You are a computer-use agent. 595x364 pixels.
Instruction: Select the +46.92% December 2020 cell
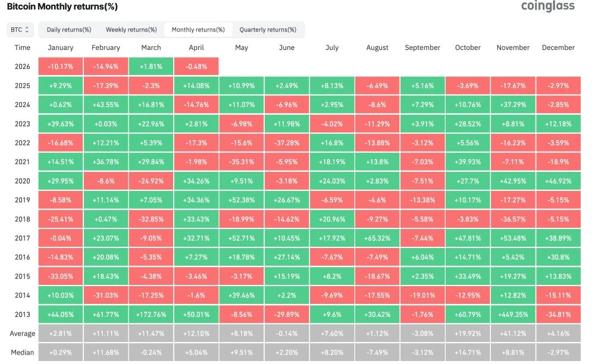click(558, 181)
